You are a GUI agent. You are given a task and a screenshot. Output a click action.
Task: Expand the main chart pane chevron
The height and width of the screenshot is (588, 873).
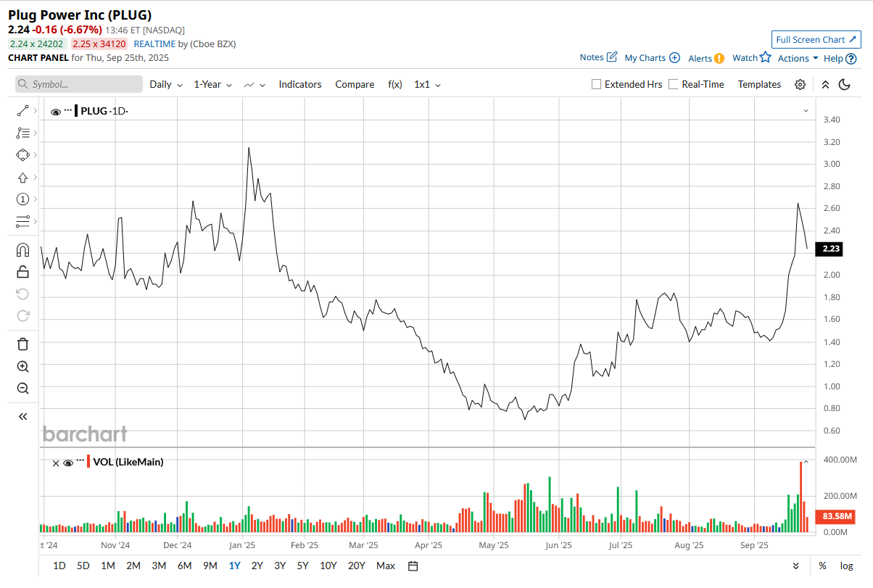pos(806,111)
